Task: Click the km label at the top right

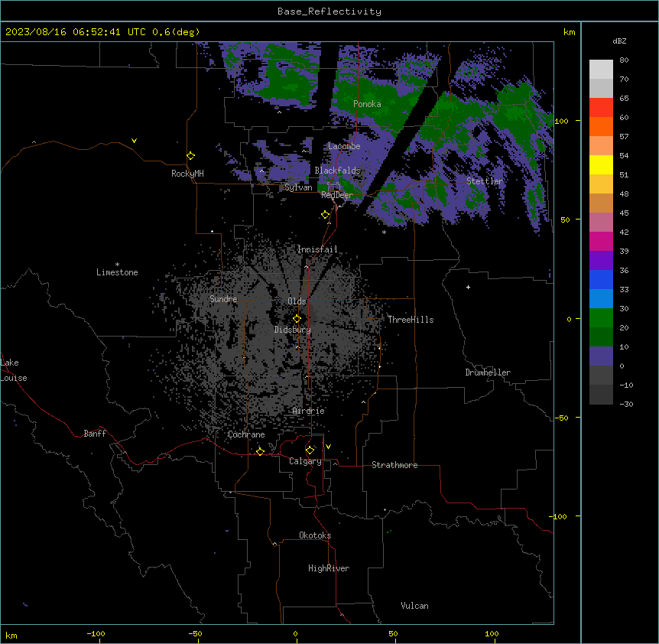Action: pos(569,32)
